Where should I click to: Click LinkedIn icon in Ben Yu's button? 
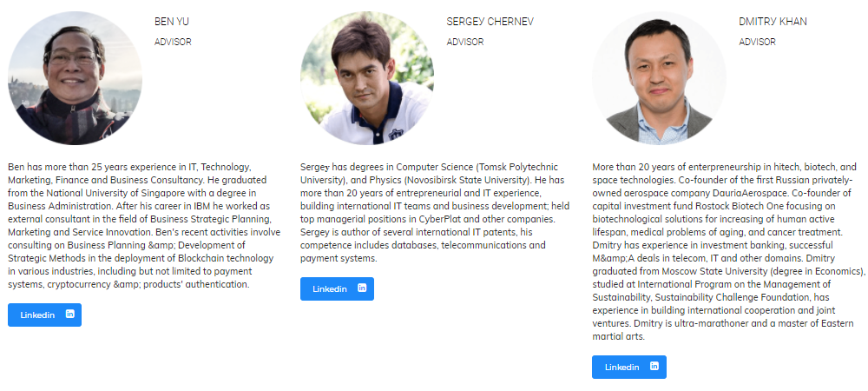click(69, 314)
